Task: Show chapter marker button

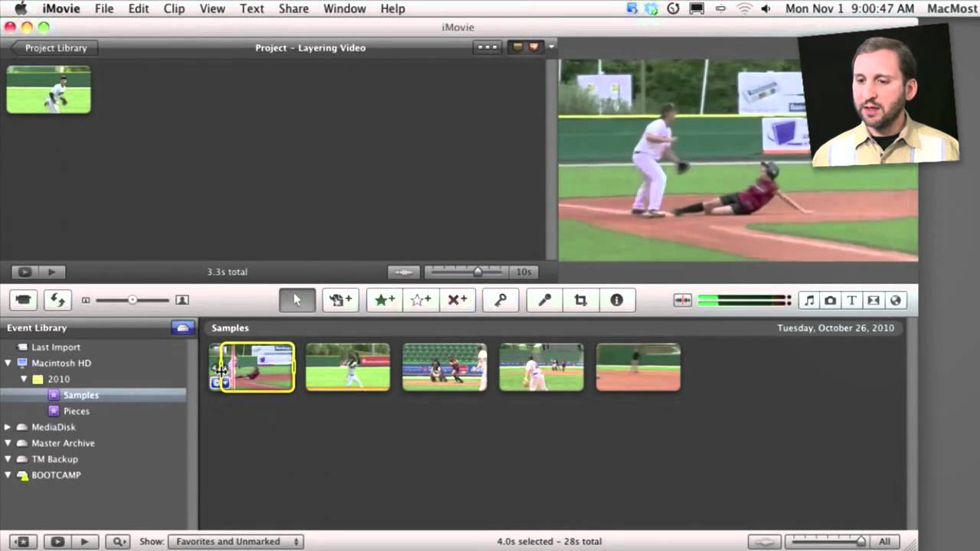Action: pos(534,47)
